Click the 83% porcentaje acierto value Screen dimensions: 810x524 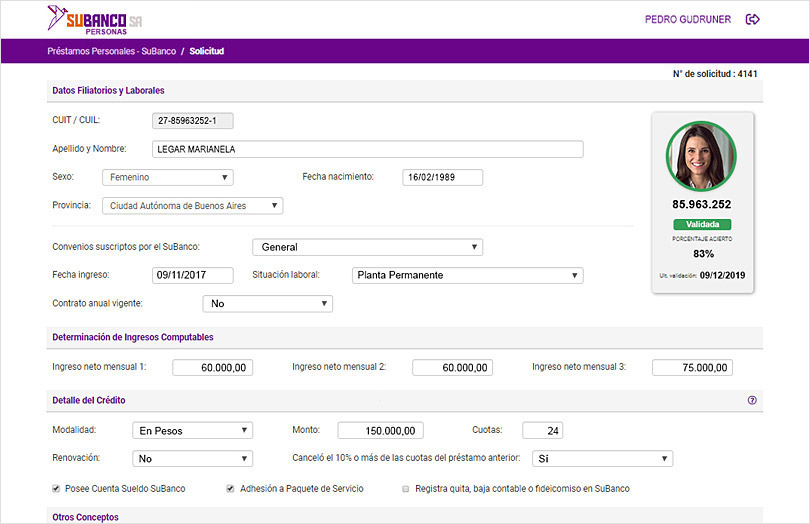click(x=704, y=254)
